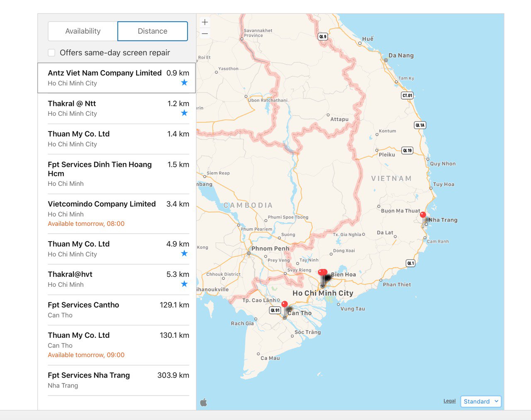
Task: Click the Ubon Ratchathani map label
Action: coord(268,100)
